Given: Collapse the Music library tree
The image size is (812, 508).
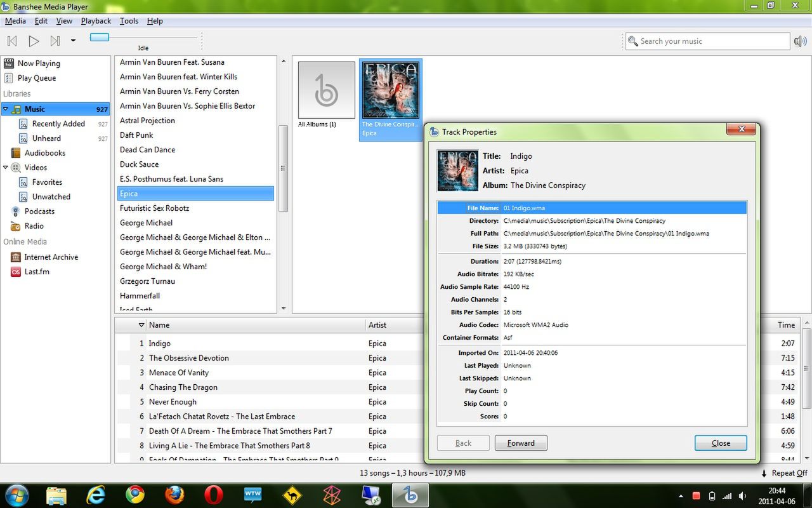Looking at the screenshot, I should (x=6, y=109).
